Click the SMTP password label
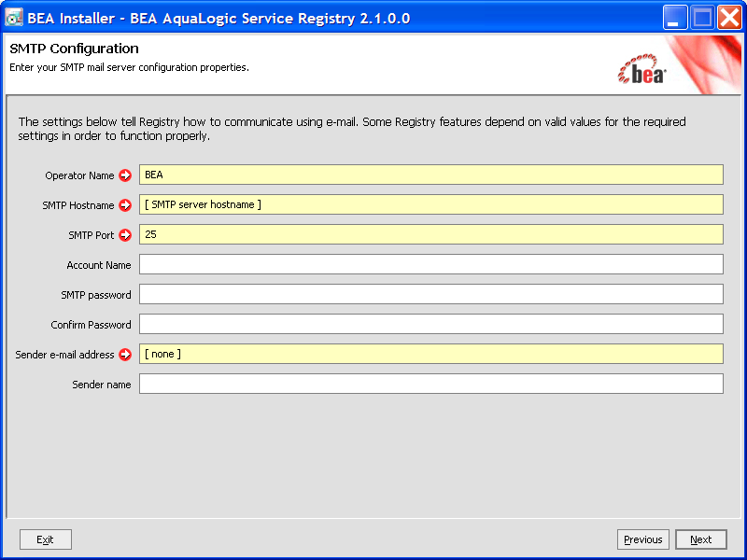The height and width of the screenshot is (560, 747). click(96, 295)
